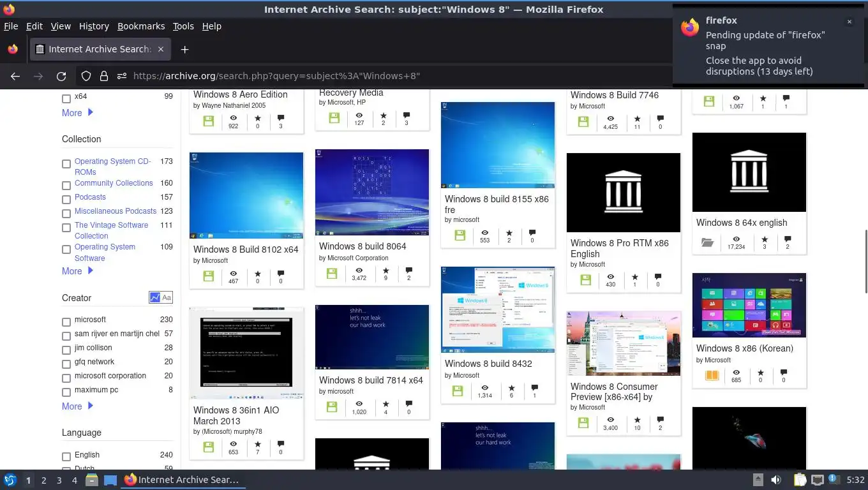Click the media type icon on Recovery Media item
Screen dimensions: 868x490
point(334,117)
